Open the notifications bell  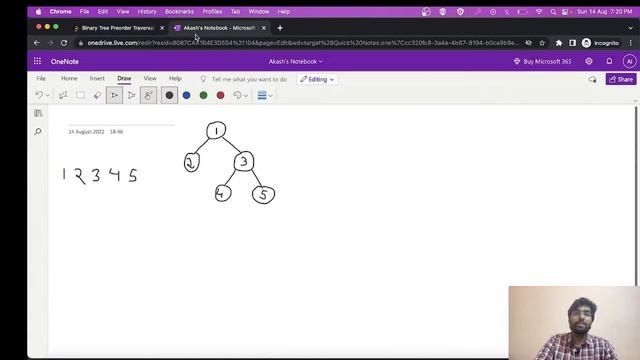tap(609, 61)
